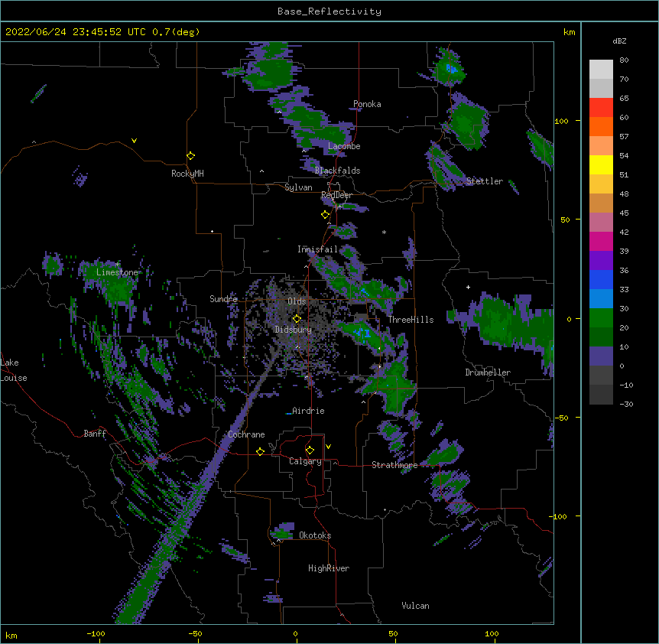659x644 pixels.
Task: Select the yellow 51-54 dBZ legend swatch
Action: click(x=601, y=164)
